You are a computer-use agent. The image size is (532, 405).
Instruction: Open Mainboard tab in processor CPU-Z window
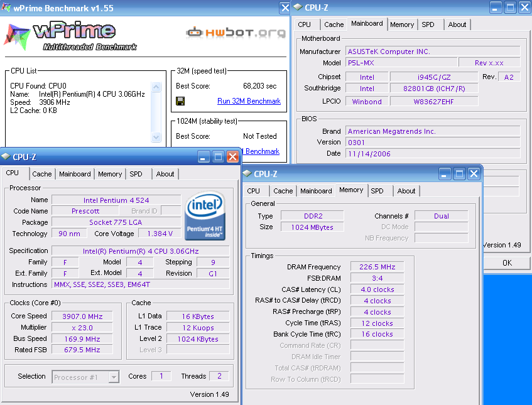click(75, 174)
